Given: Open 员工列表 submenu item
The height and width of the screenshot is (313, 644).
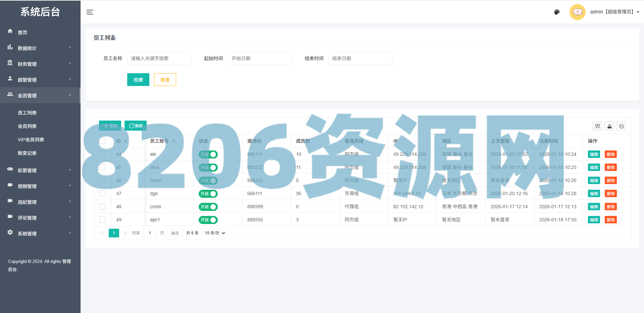Looking at the screenshot, I should 27,113.
